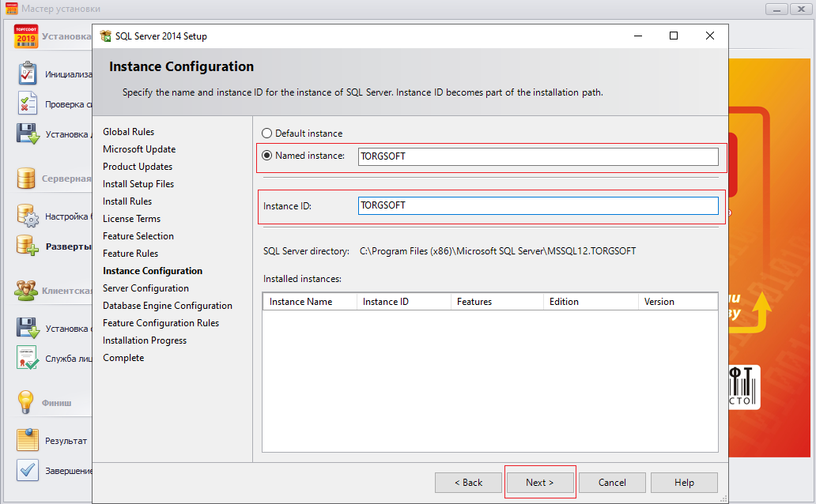The height and width of the screenshot is (504, 816).
Task: Click the SQL Server 2014 Setup title icon
Action: [x=106, y=36]
